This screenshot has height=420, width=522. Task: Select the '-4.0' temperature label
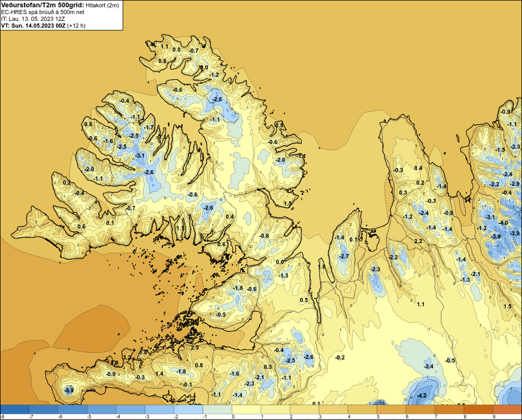(503, 223)
